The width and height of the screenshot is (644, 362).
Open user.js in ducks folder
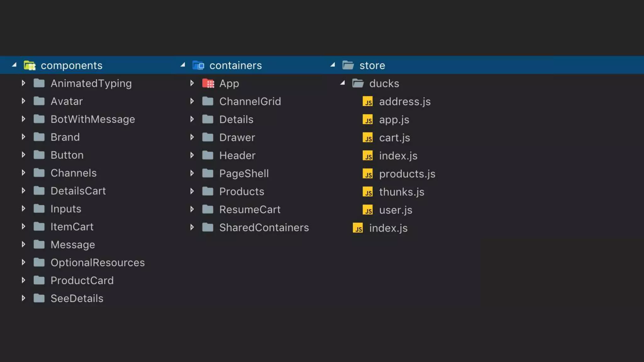point(395,210)
